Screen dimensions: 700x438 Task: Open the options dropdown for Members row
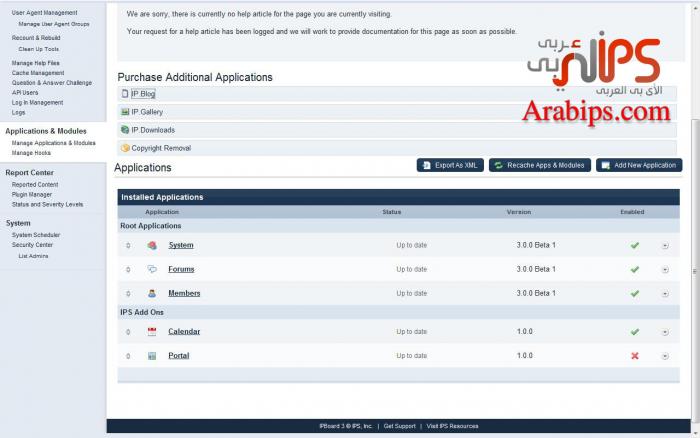(x=665, y=293)
